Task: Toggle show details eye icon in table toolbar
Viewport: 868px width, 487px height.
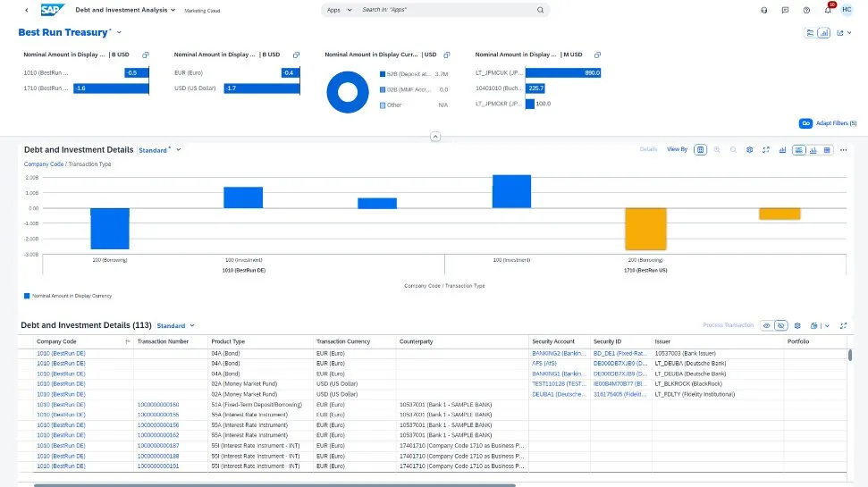Action: [766, 326]
